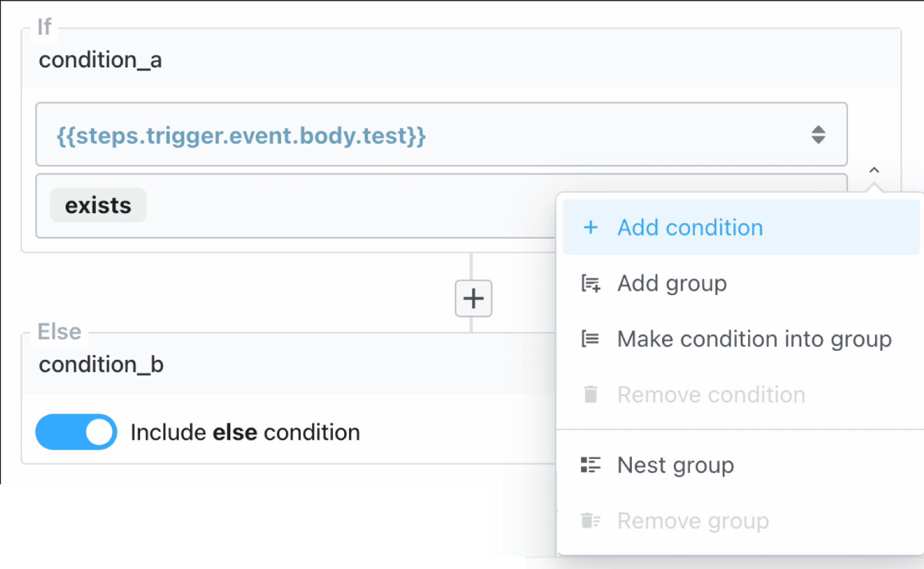
Task: Collapse the options menu with the chevron
Action: pos(874,170)
